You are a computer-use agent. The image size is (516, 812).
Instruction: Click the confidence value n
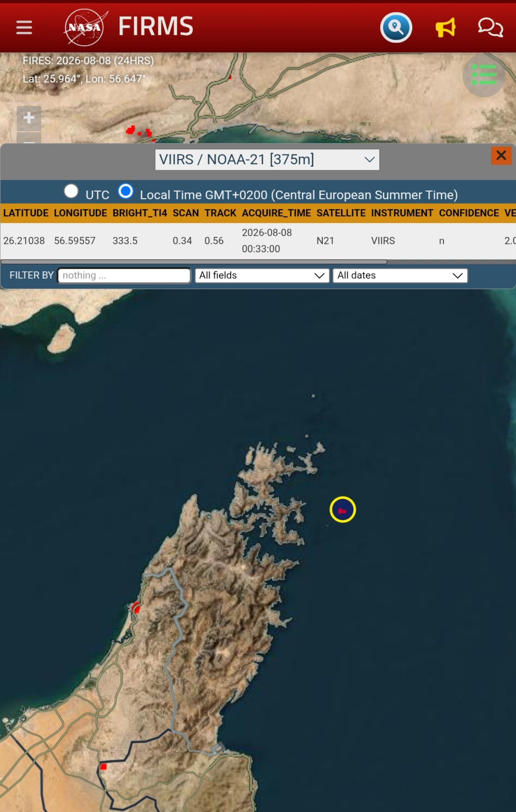pyautogui.click(x=441, y=241)
